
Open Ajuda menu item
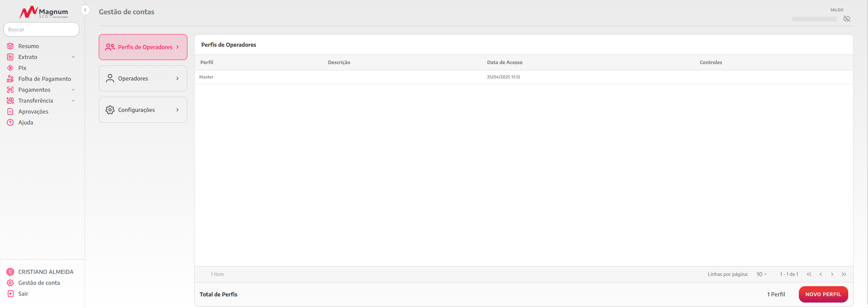click(x=26, y=122)
